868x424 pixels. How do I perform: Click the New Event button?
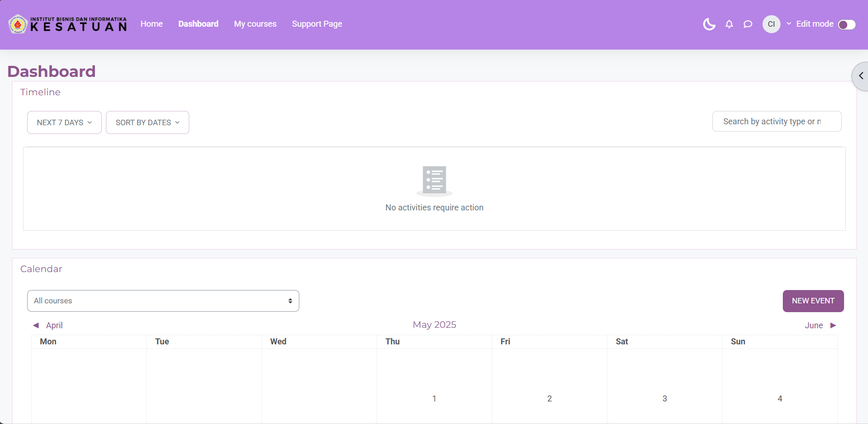(813, 301)
